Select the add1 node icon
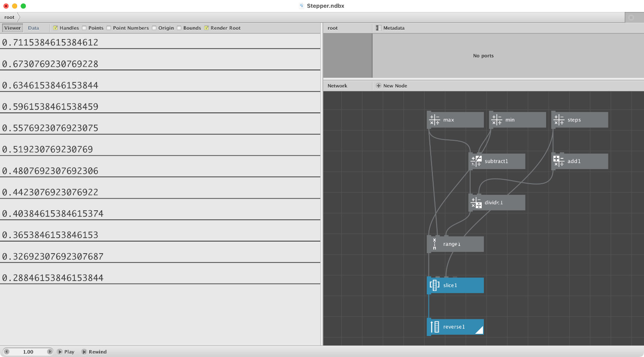The width and height of the screenshot is (644, 357). pyautogui.click(x=559, y=161)
